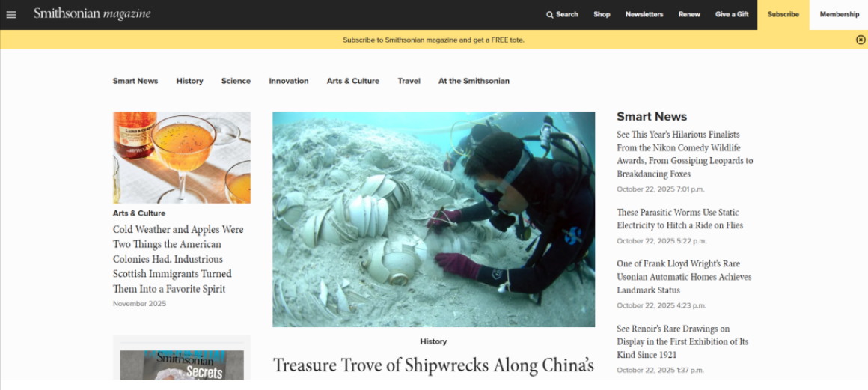The width and height of the screenshot is (868, 390).
Task: Open the cocktail glass article thumbnail
Action: (x=182, y=158)
